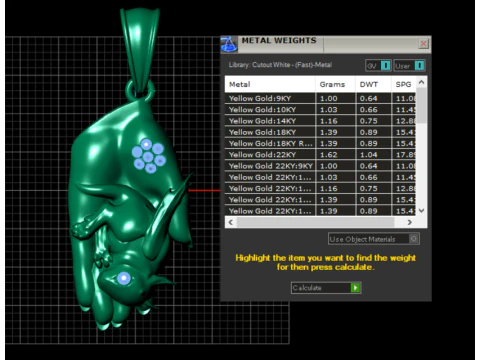Select the Yellow Gold:14KY row
The width and height of the screenshot is (480, 360).
pyautogui.click(x=320, y=121)
